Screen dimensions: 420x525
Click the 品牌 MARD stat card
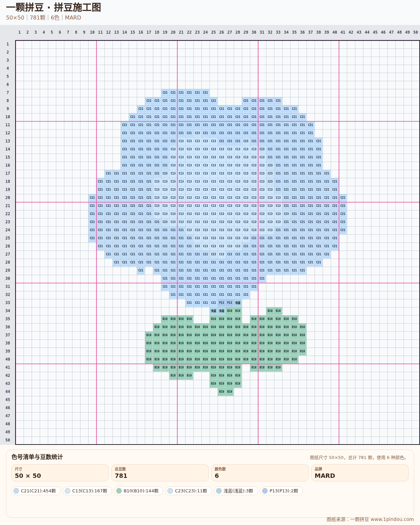coord(360,473)
